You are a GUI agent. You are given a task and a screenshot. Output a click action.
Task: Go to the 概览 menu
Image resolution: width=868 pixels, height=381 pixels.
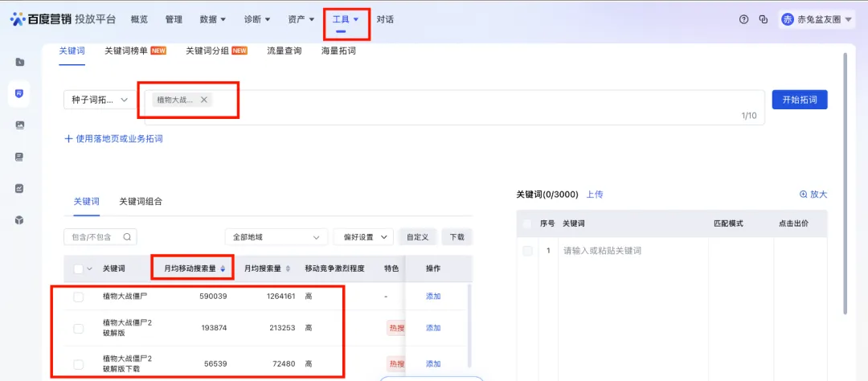click(x=140, y=19)
